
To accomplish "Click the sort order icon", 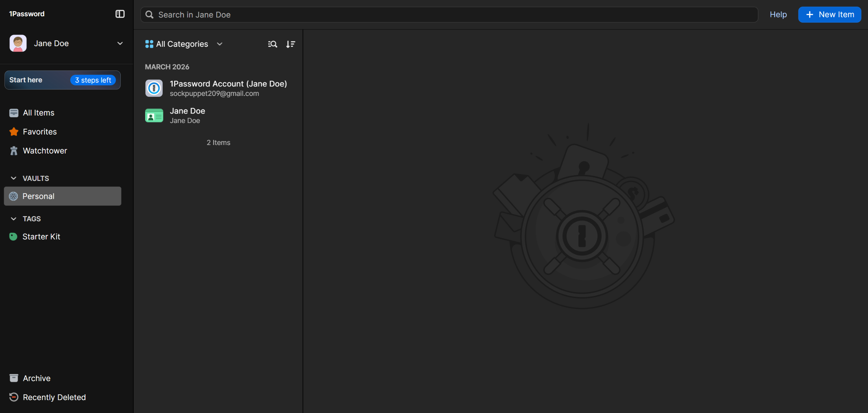I will click(291, 44).
